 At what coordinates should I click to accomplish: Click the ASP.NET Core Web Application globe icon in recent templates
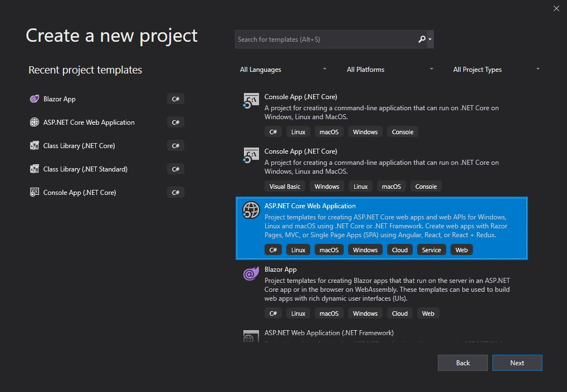35,122
